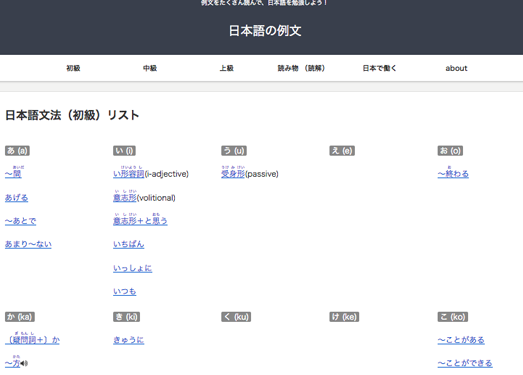The width and height of the screenshot is (523, 375).
Task: Open the 読み物（読解）menu item
Action: coord(301,68)
